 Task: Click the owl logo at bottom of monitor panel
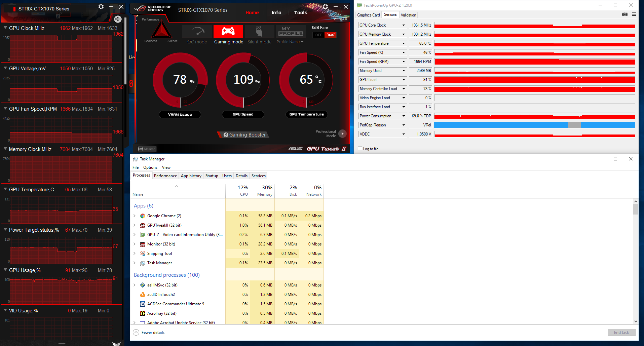pyautogui.click(x=116, y=344)
